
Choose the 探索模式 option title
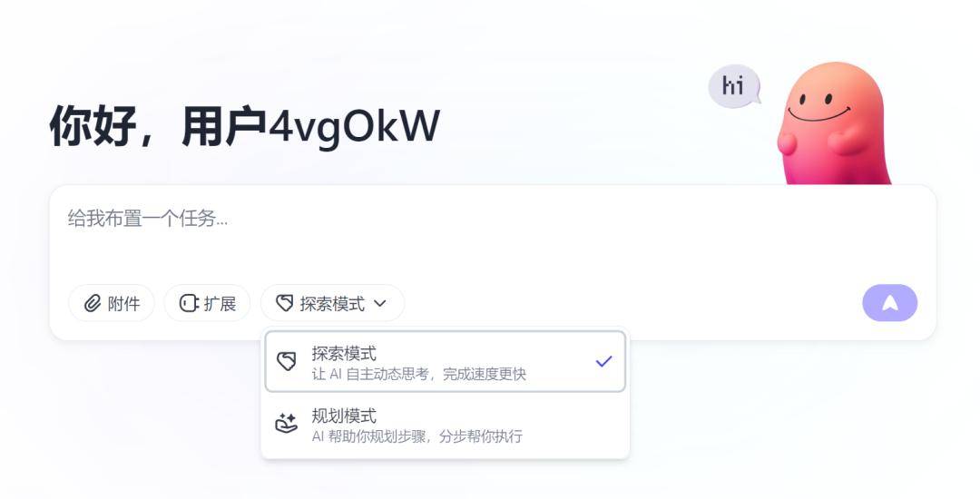click(x=344, y=353)
